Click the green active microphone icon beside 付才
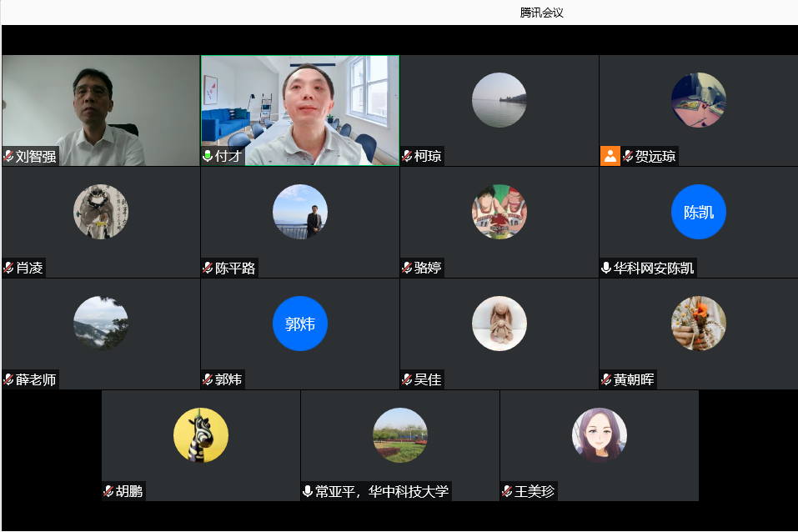This screenshot has height=532, width=798. [208, 157]
